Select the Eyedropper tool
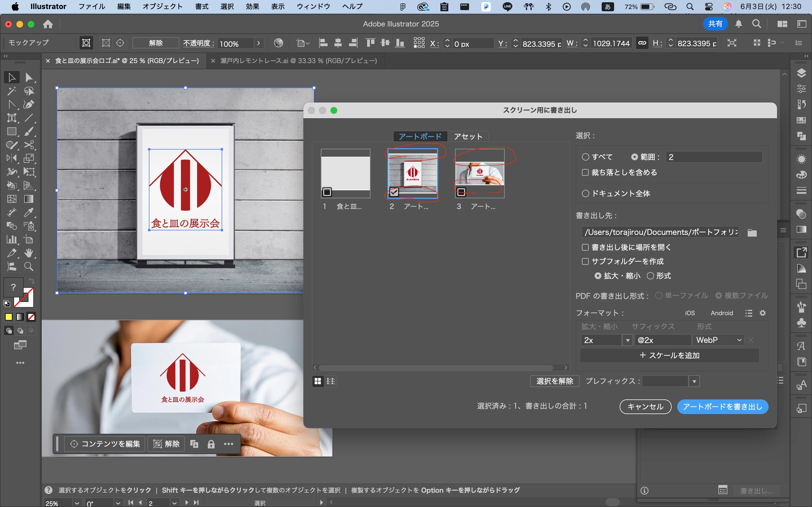Screen dimensions: 812x507 (x=29, y=213)
